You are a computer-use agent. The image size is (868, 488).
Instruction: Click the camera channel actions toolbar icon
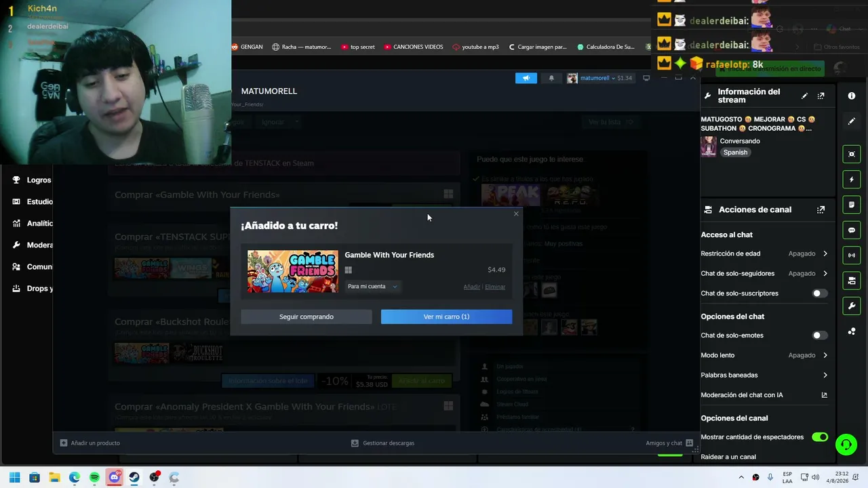tap(852, 281)
